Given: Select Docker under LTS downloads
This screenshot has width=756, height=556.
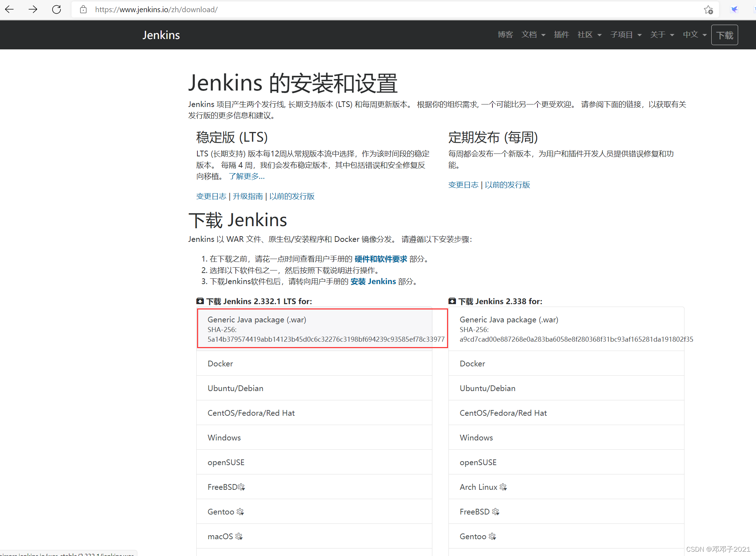Looking at the screenshot, I should (314, 363).
